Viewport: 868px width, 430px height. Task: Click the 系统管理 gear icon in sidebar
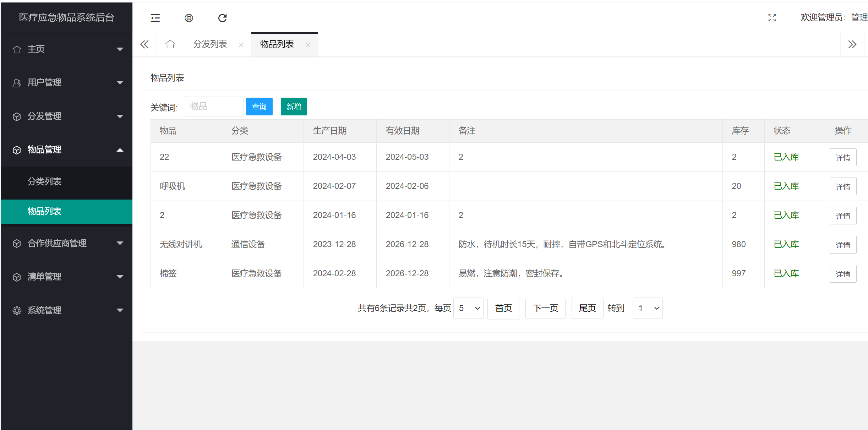16,310
